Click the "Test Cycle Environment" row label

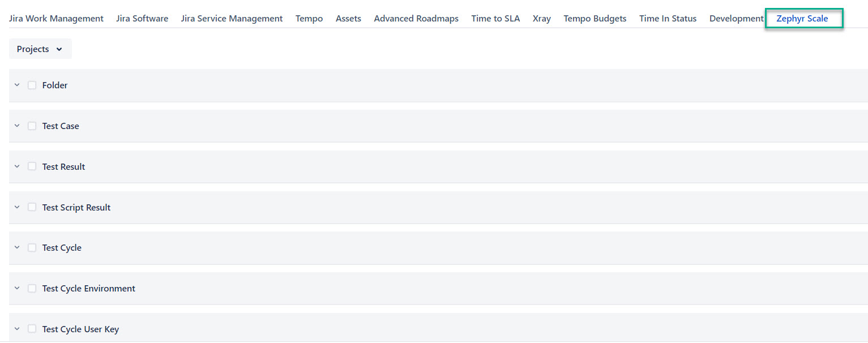[89, 288]
